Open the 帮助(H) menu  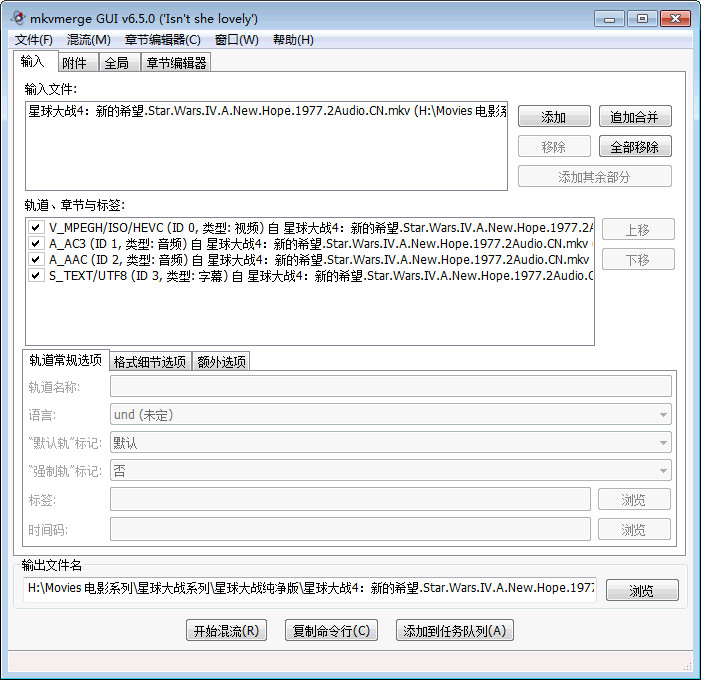point(293,40)
